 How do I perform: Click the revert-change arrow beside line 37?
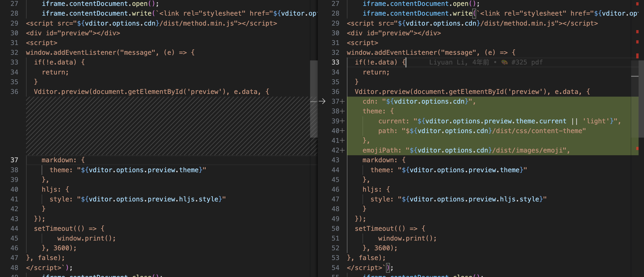tap(322, 101)
